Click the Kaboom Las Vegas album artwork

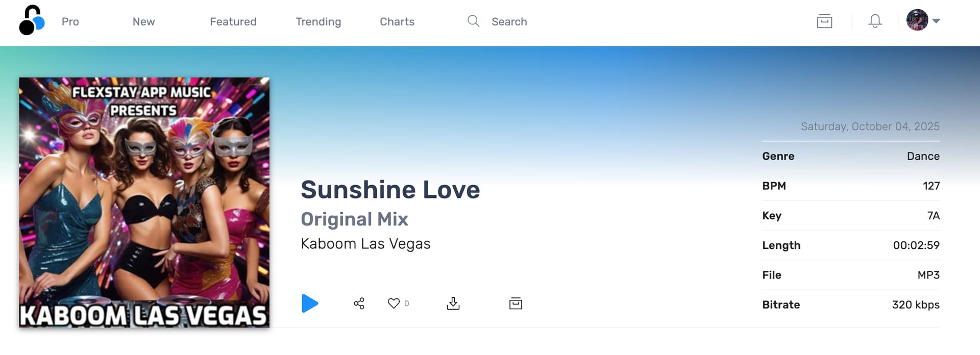coord(144,202)
